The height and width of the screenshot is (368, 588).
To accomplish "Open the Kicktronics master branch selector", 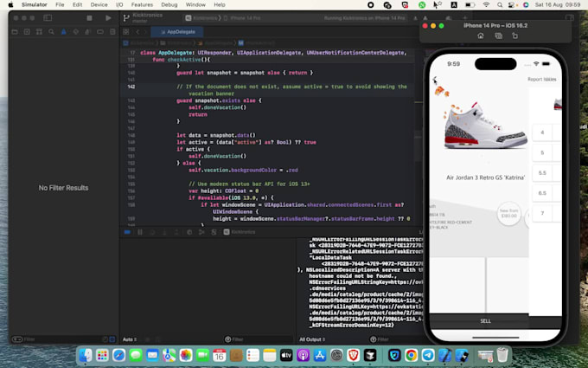I will click(144, 17).
